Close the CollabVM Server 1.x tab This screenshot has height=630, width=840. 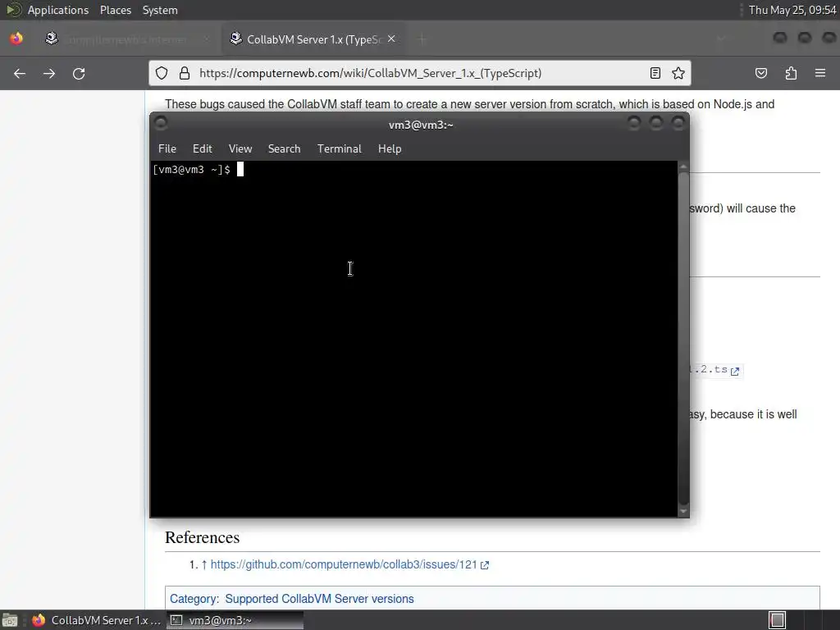coord(391,39)
